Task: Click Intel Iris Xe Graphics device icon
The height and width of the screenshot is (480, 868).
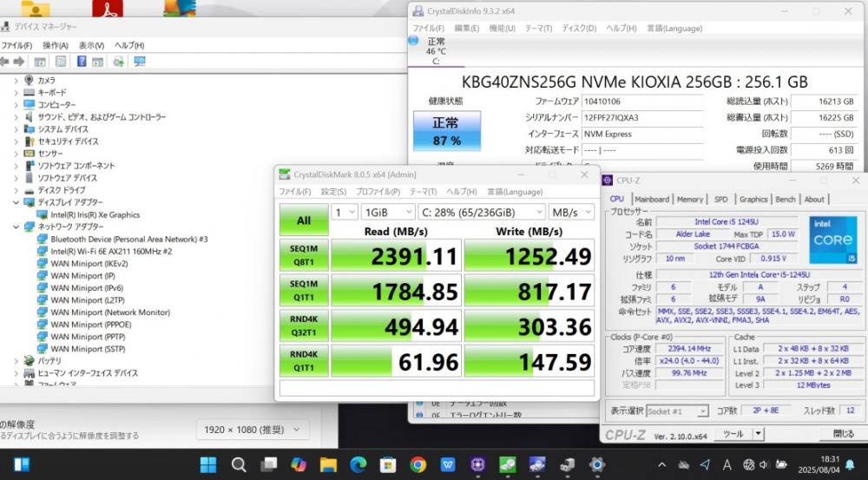Action: (42, 214)
